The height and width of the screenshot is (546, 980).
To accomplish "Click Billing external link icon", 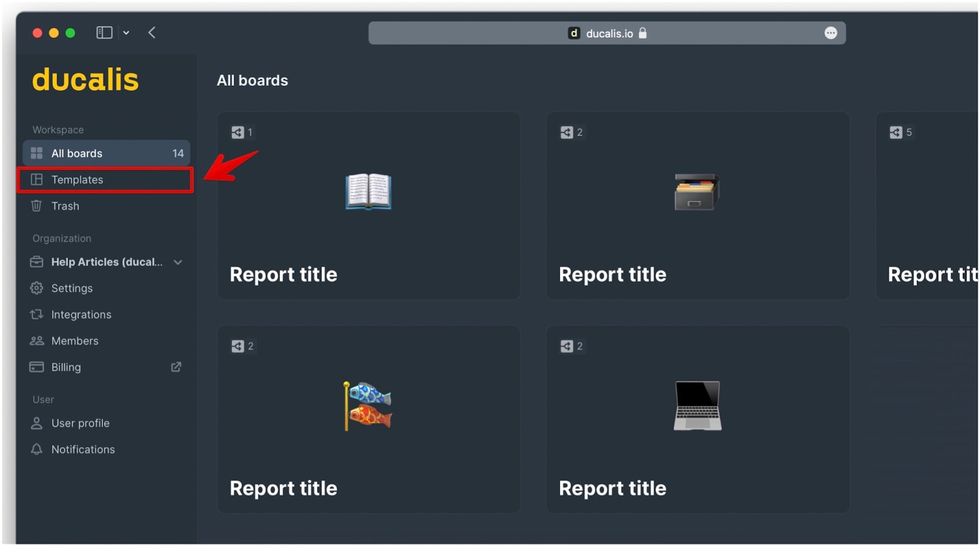I will point(176,367).
